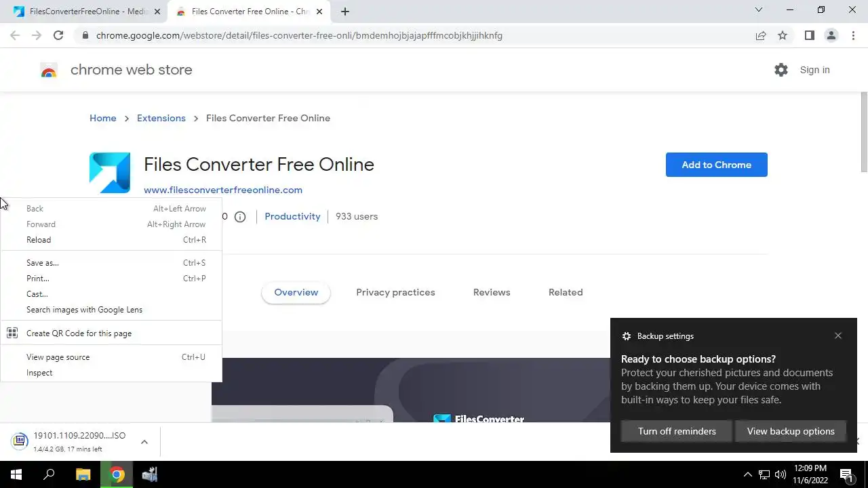Viewport: 868px width, 488px height.
Task: Open web store settings gear
Action: [x=781, y=70]
